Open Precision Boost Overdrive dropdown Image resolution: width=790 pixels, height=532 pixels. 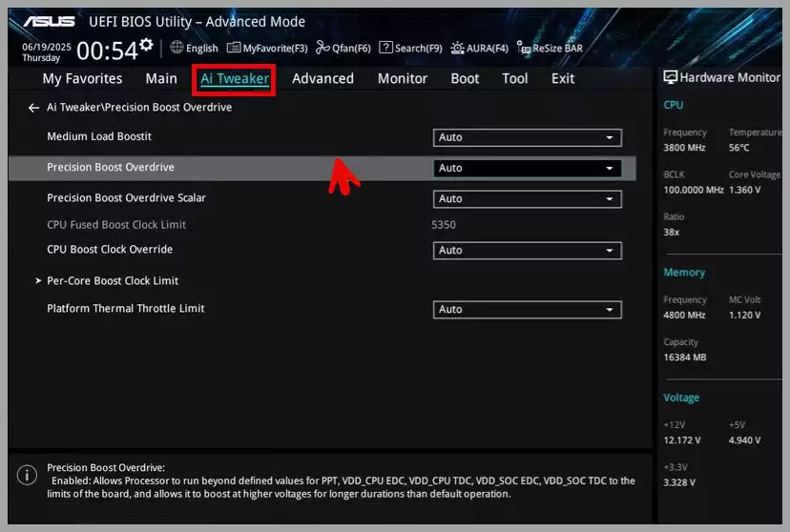[x=527, y=168]
